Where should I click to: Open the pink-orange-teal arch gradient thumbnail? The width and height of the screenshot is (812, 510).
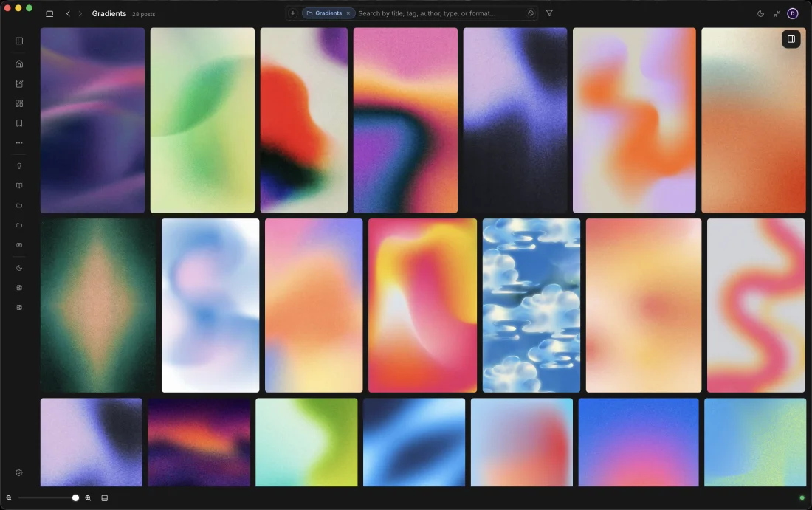[x=405, y=120]
